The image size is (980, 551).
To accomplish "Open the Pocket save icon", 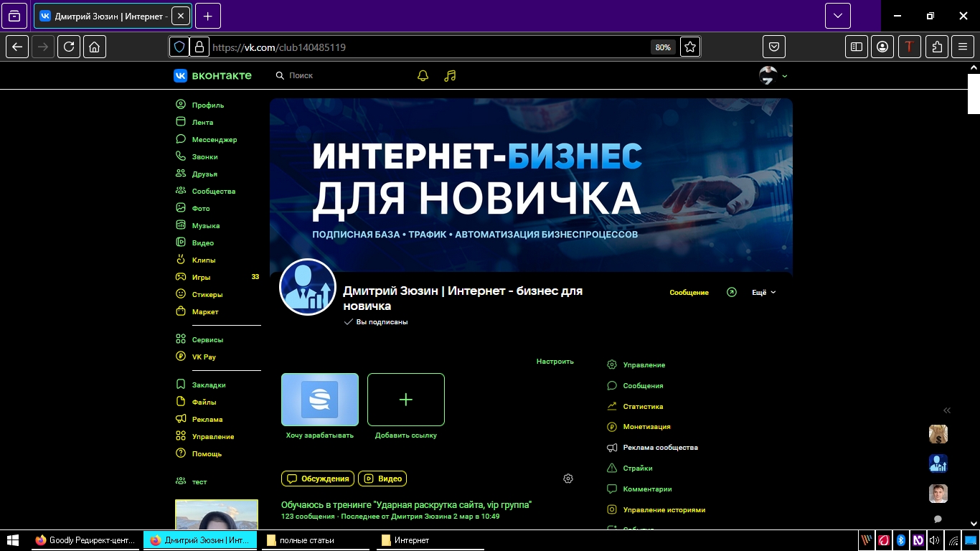I will (774, 47).
